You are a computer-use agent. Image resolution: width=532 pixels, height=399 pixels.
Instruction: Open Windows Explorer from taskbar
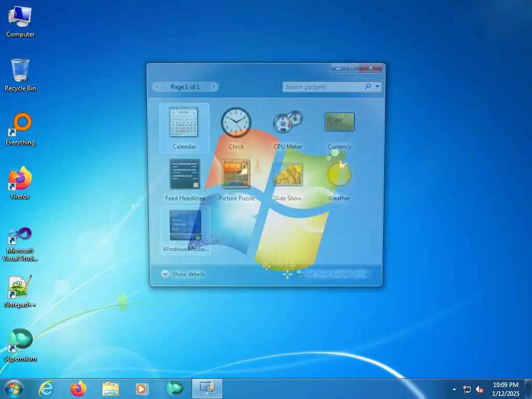[111, 389]
